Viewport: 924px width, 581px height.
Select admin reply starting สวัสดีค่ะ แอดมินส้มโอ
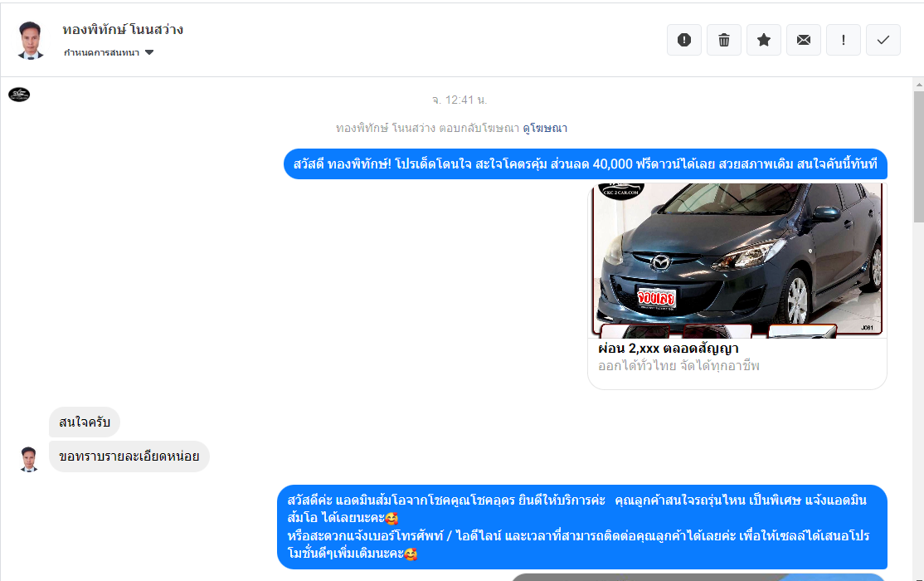click(x=582, y=527)
